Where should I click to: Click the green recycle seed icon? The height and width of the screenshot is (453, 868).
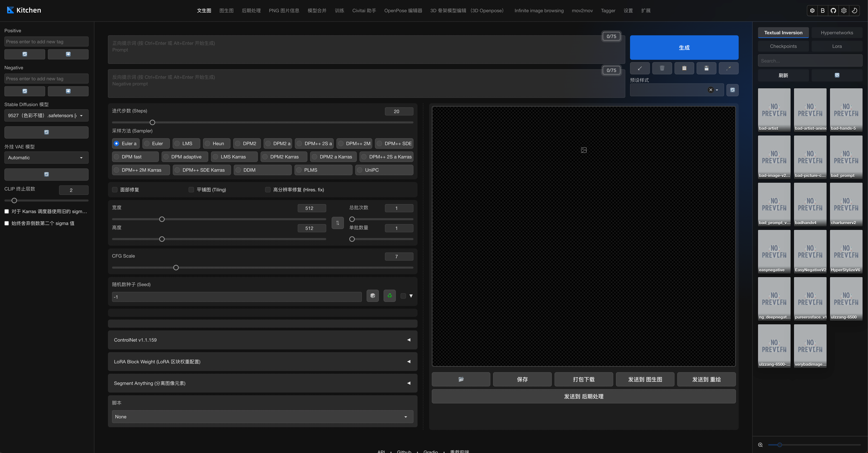pyautogui.click(x=390, y=296)
